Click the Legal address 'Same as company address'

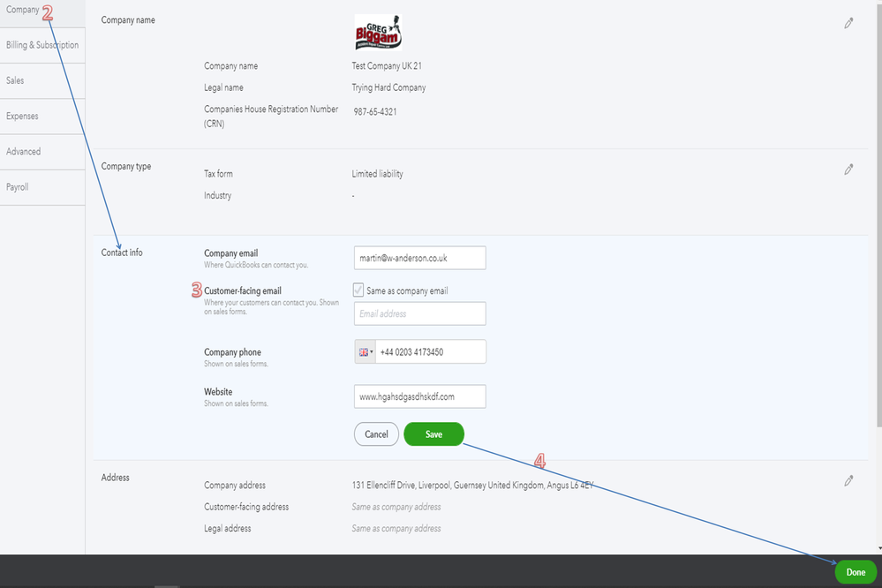pos(396,528)
